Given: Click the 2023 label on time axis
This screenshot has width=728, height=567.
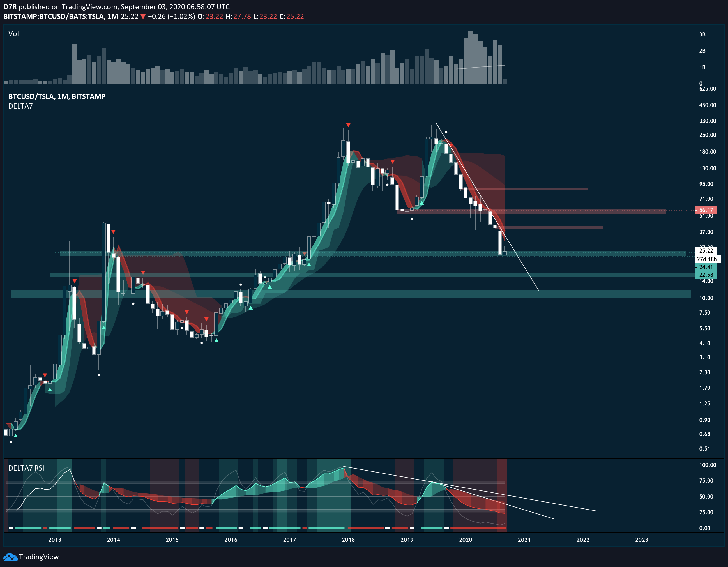Looking at the screenshot, I should tap(641, 540).
